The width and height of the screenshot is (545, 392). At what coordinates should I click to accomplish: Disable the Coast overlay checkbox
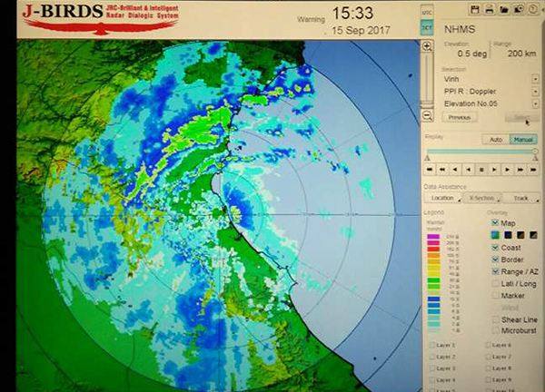coord(495,247)
